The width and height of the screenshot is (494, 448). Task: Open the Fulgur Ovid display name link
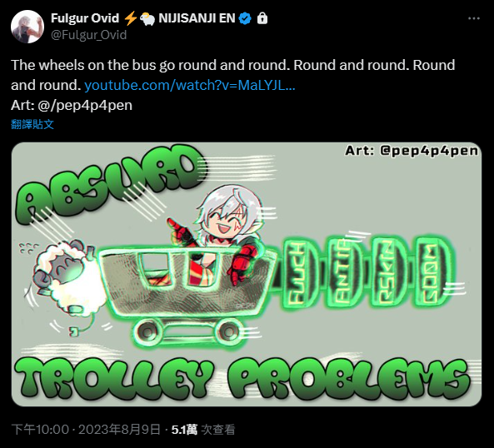(85, 18)
